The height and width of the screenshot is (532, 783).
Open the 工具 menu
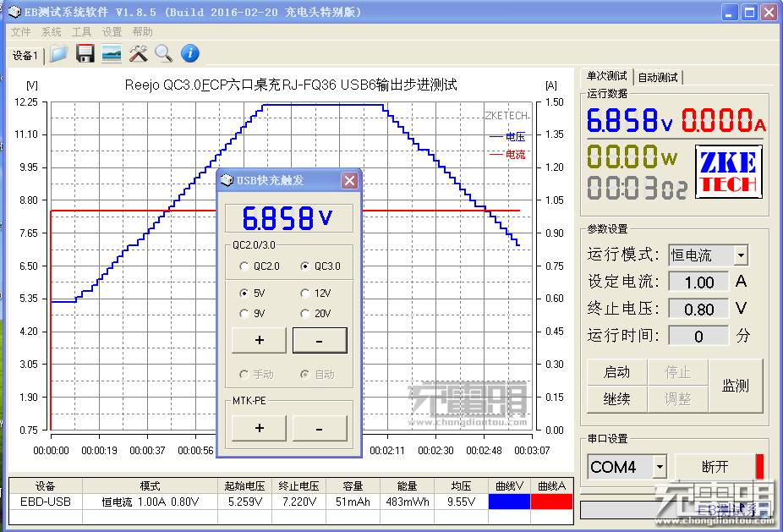coord(81,32)
